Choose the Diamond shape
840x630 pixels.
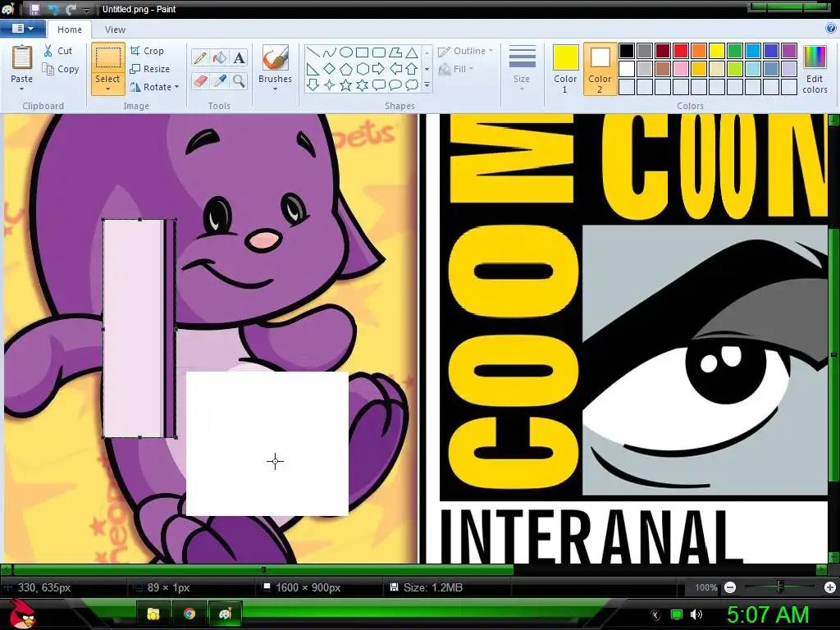[330, 69]
